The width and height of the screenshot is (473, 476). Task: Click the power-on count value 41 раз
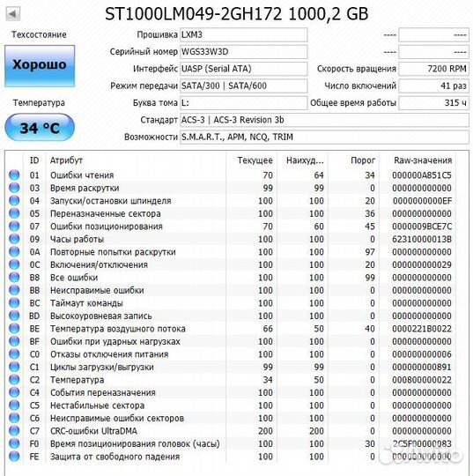pyautogui.click(x=433, y=86)
